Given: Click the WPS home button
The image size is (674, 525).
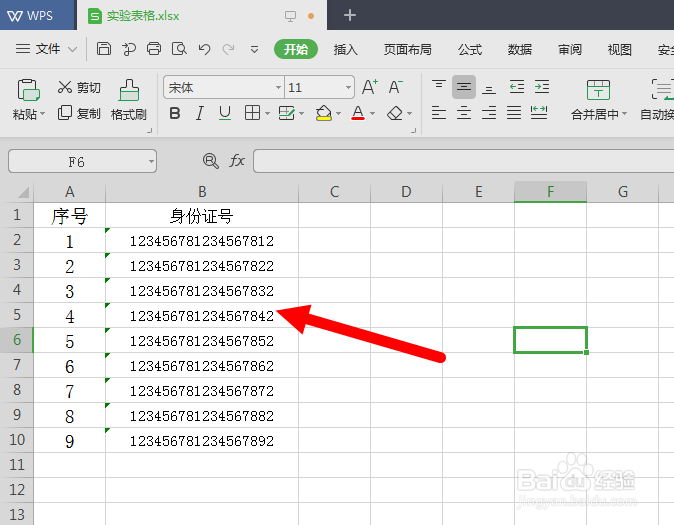Looking at the screenshot, I should (x=38, y=15).
